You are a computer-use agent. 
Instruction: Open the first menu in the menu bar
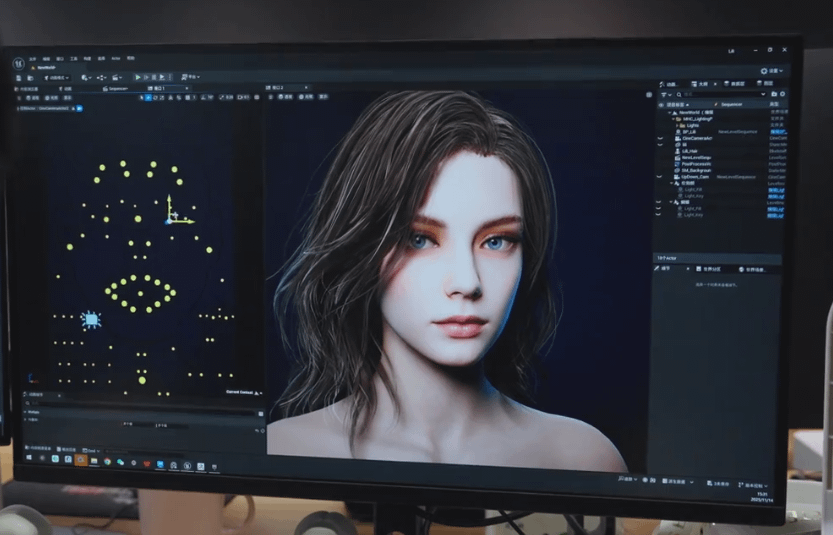pos(32,58)
